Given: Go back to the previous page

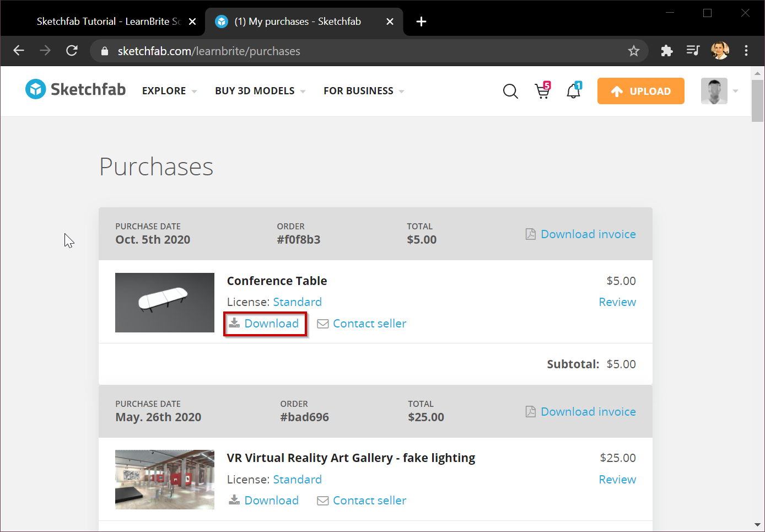Looking at the screenshot, I should click(19, 51).
